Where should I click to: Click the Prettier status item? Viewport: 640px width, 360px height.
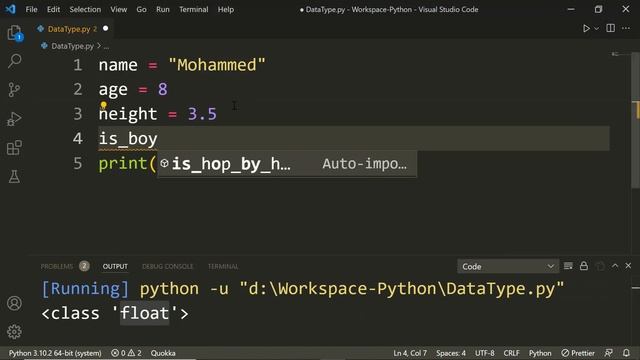click(x=578, y=353)
